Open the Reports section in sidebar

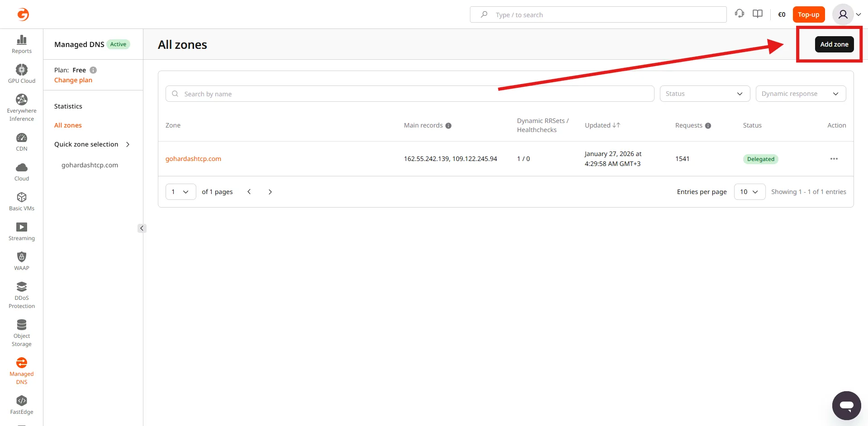point(21,44)
